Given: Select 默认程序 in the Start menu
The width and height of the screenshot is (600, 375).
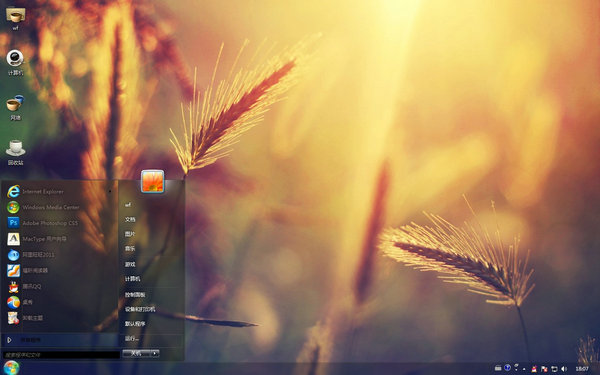Looking at the screenshot, I should [135, 324].
